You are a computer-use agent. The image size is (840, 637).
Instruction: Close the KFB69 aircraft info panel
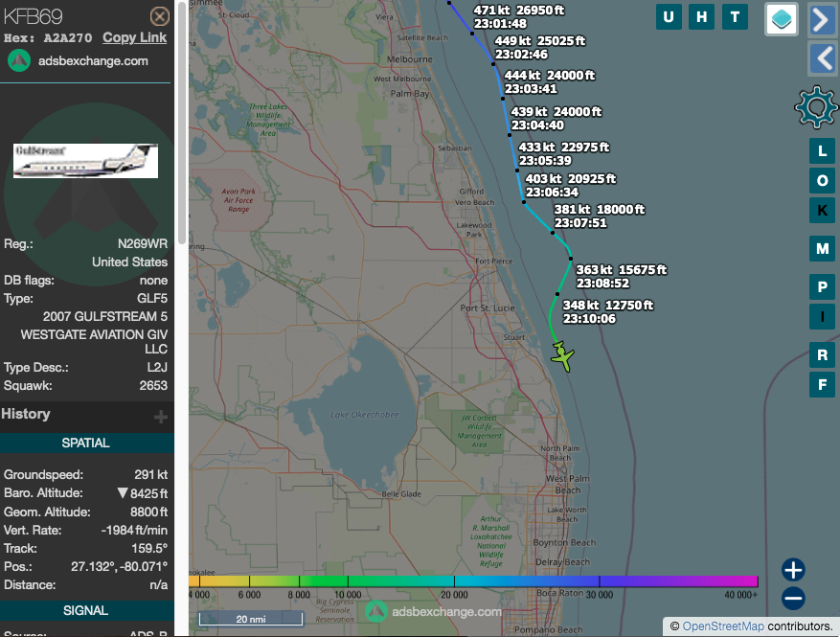click(x=159, y=16)
